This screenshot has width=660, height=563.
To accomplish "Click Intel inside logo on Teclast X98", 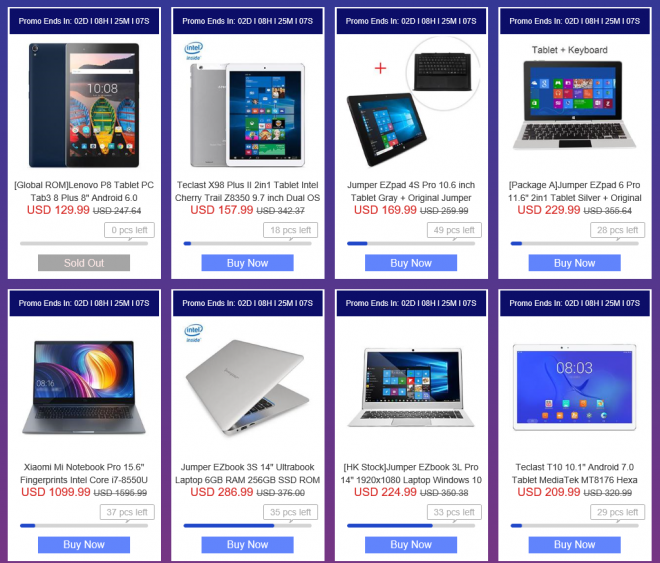I will point(194,50).
